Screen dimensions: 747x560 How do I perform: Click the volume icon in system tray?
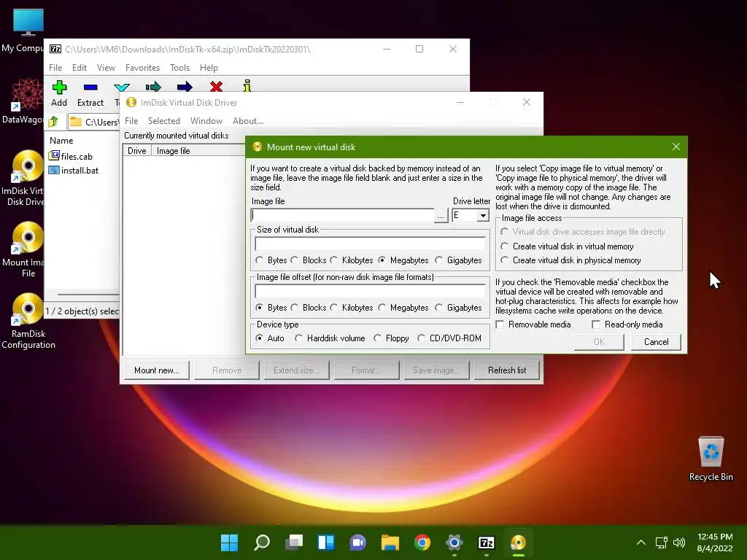(679, 542)
